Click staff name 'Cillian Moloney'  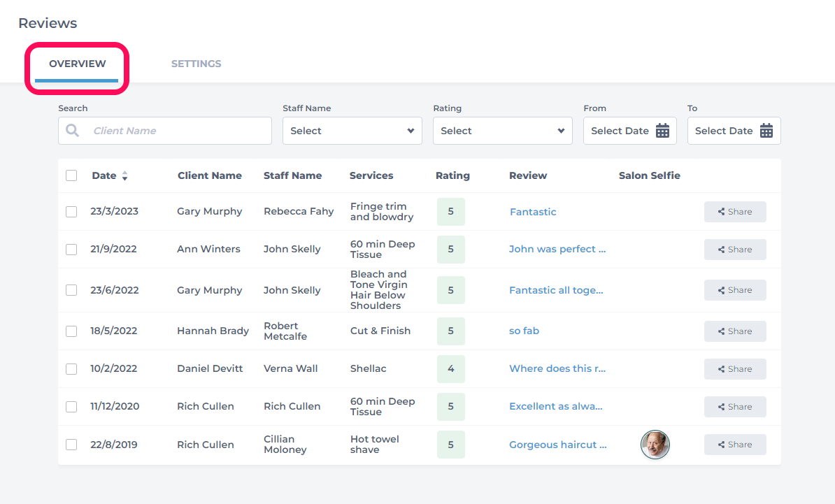click(x=285, y=445)
